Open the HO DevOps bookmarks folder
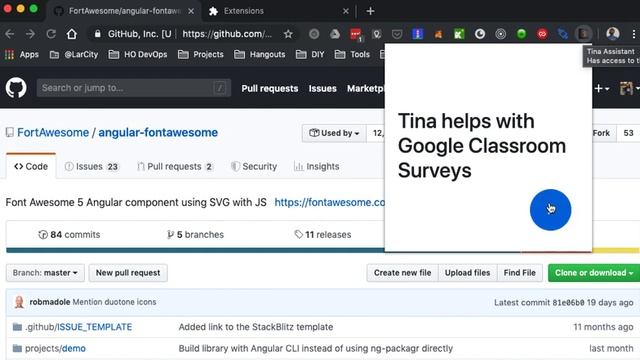This screenshot has width=640, height=360. 138,54
